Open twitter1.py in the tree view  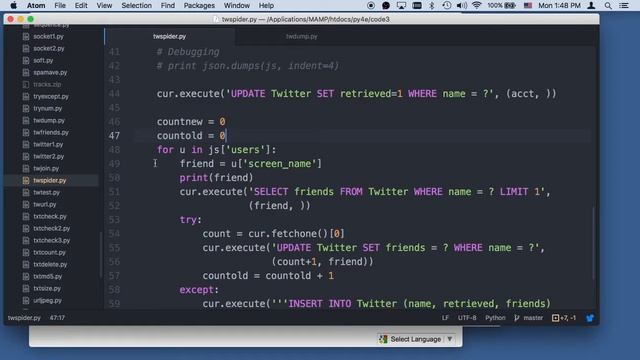48,144
